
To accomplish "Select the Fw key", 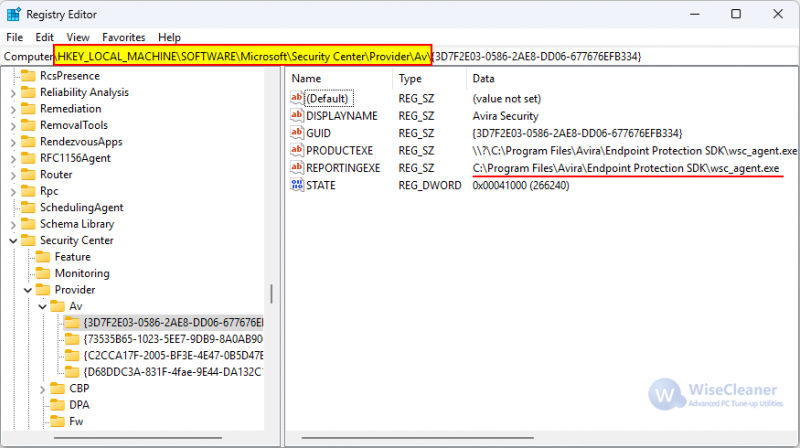I will point(76,421).
